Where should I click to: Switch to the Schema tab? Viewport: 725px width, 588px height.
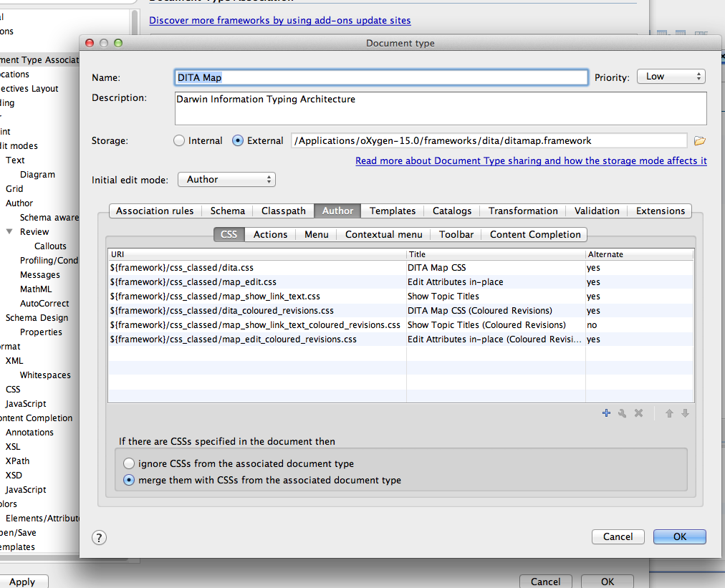[227, 211]
